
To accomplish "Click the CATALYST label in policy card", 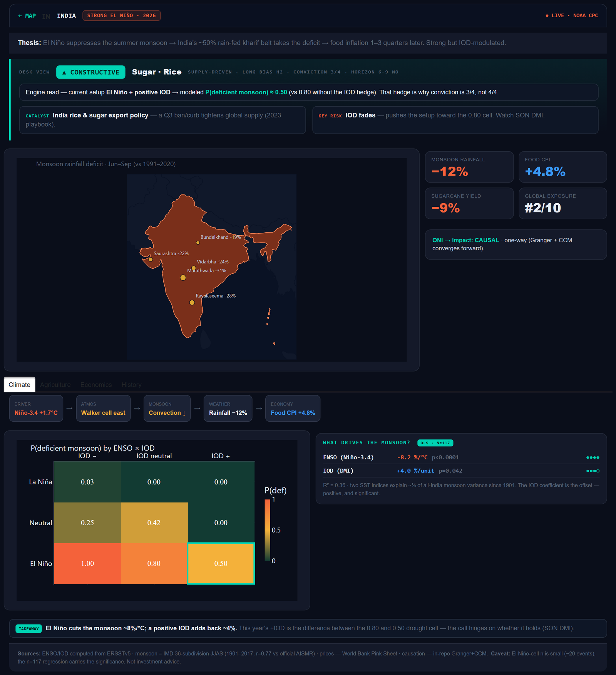I will click(37, 116).
